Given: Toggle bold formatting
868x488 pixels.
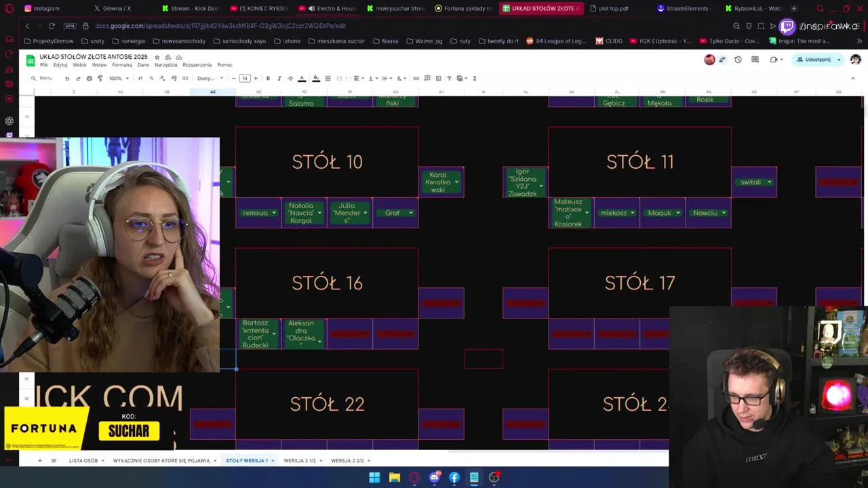Looking at the screenshot, I should [268, 79].
